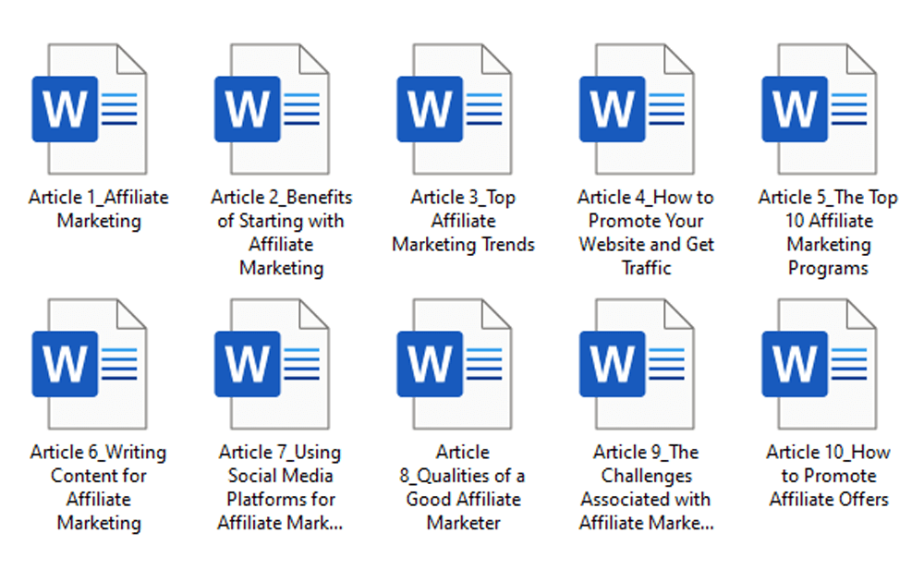The height and width of the screenshot is (581, 924).
Task: Click the name 'Article 4_How to Promote Your Website'
Action: [x=646, y=232]
